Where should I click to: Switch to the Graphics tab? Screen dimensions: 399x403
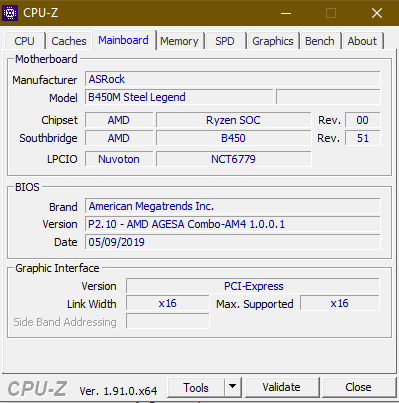coord(273,41)
